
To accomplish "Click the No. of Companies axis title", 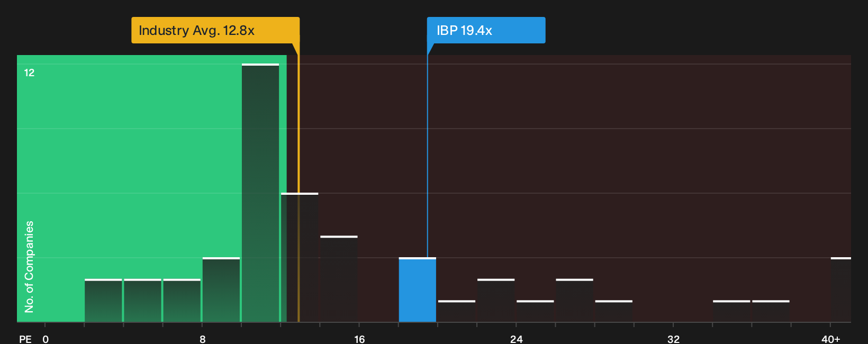I will (x=29, y=266).
